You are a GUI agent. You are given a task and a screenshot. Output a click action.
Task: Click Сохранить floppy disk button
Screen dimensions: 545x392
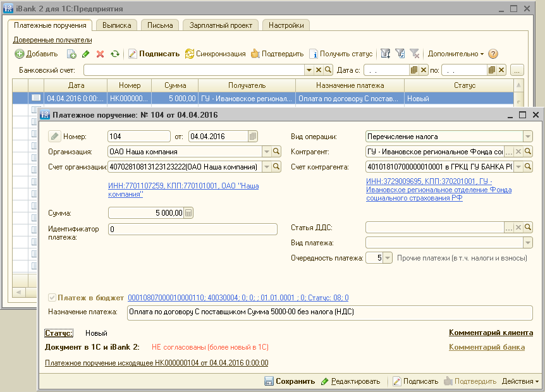290,381
